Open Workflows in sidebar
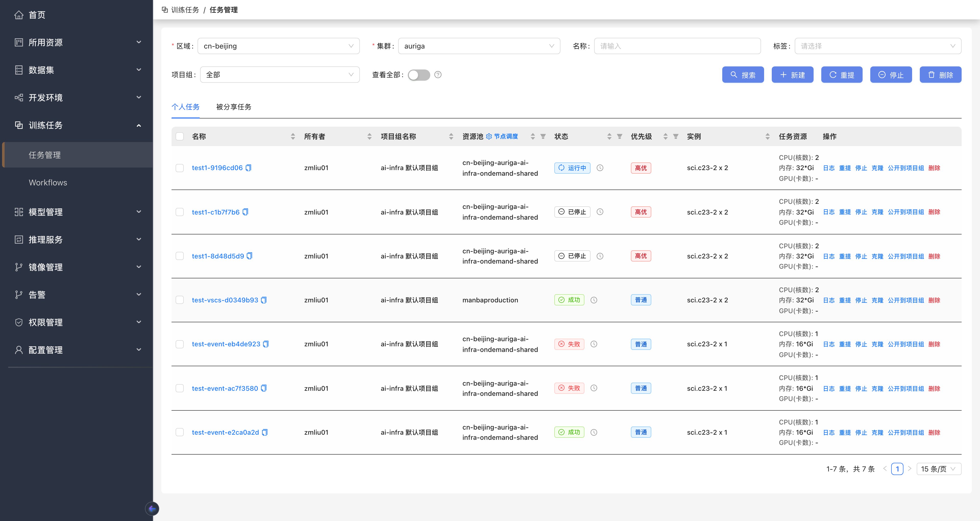Viewport: 980px width, 521px height. tap(78, 183)
